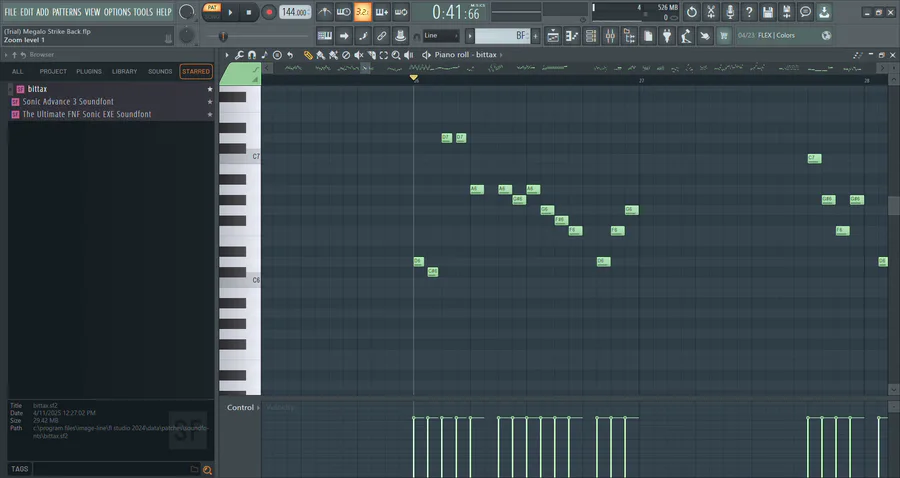This screenshot has height=478, width=900.
Task: Open the pattern selector showing BF
Action: (502, 36)
